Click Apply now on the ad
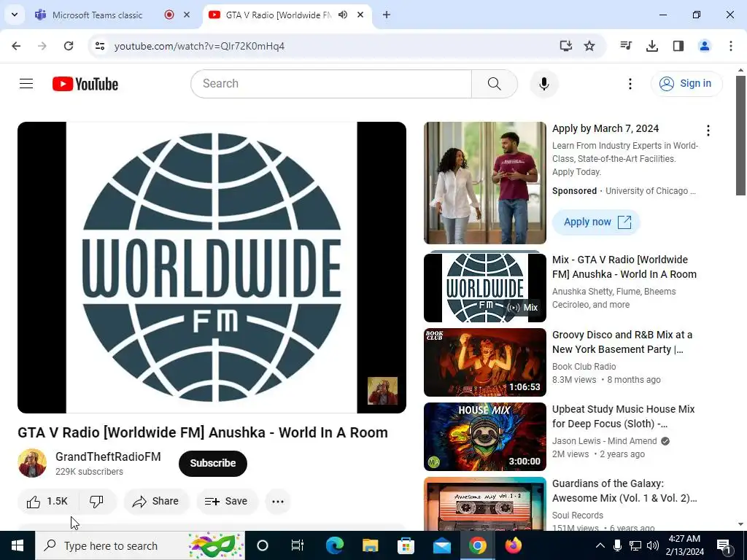Screen dimensions: 747x560 click(x=596, y=222)
